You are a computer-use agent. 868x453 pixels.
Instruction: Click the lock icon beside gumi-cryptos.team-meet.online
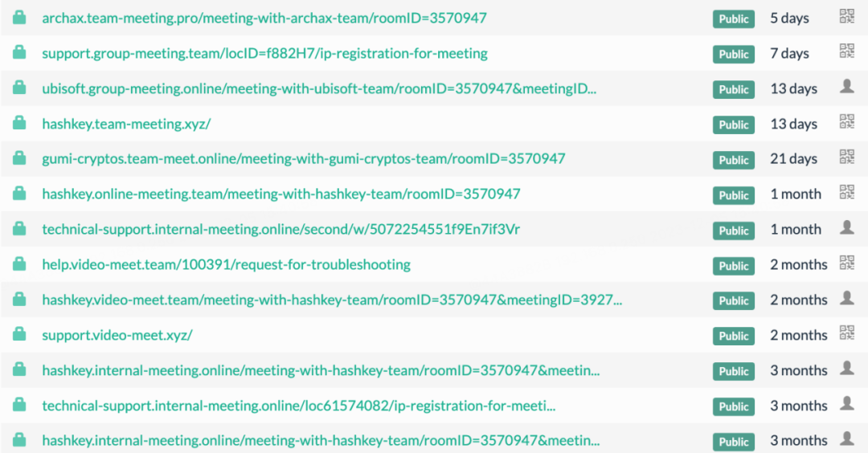click(19, 158)
